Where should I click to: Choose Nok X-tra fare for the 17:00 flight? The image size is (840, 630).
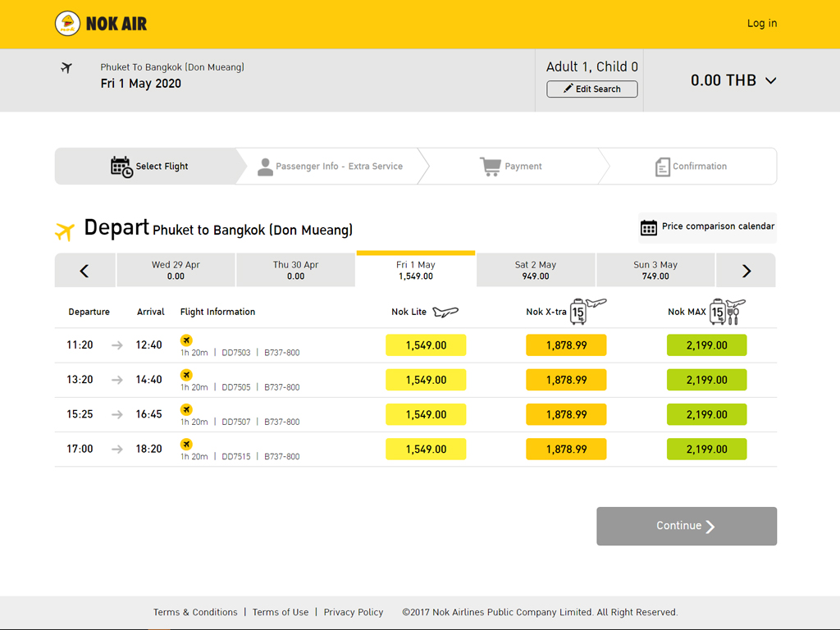pos(566,450)
